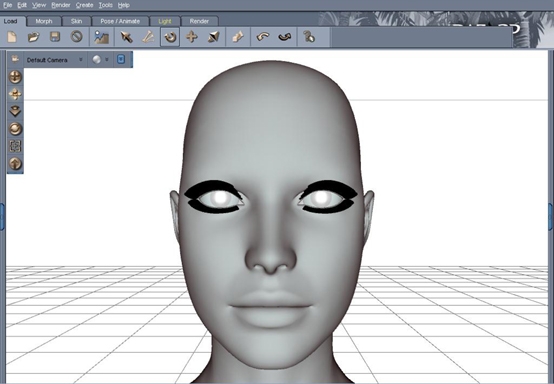Viewport: 554px width, 384px height.
Task: Switch to the Render tab
Action: (x=199, y=21)
